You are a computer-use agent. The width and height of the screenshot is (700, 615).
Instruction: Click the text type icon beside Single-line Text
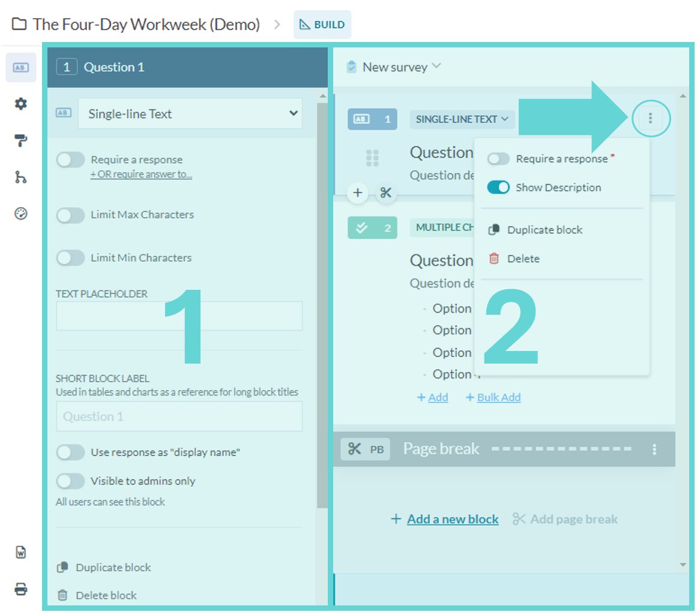pyautogui.click(x=64, y=113)
